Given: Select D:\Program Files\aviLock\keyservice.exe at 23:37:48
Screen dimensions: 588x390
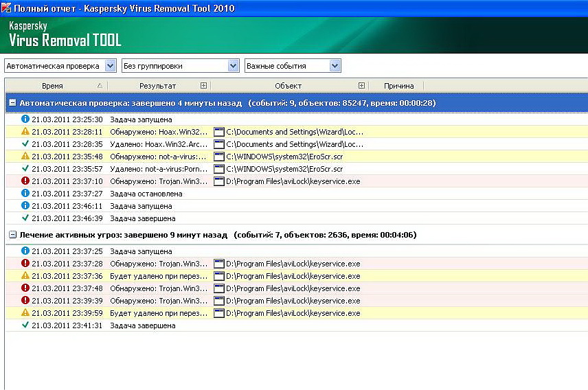Looking at the screenshot, I should 293,288.
